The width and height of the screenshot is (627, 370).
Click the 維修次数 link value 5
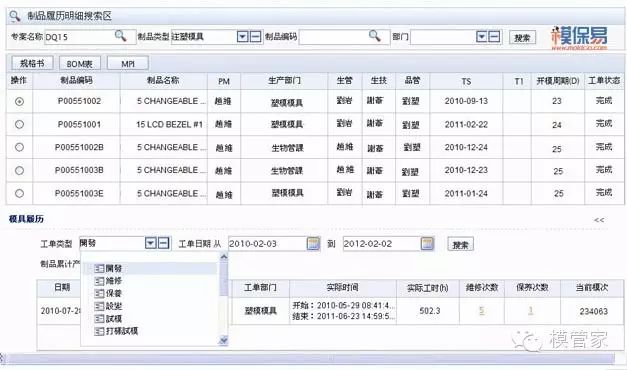click(481, 310)
